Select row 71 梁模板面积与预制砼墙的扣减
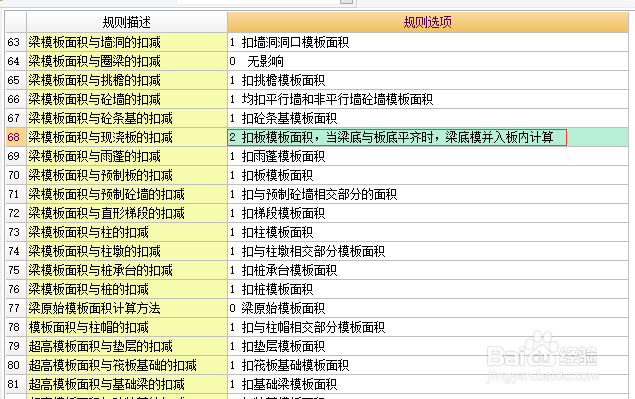 click(127, 194)
